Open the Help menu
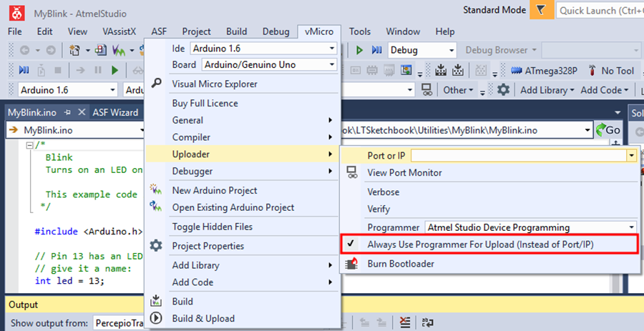Viewport: 644px width, 331px height. pyautogui.click(x=445, y=31)
